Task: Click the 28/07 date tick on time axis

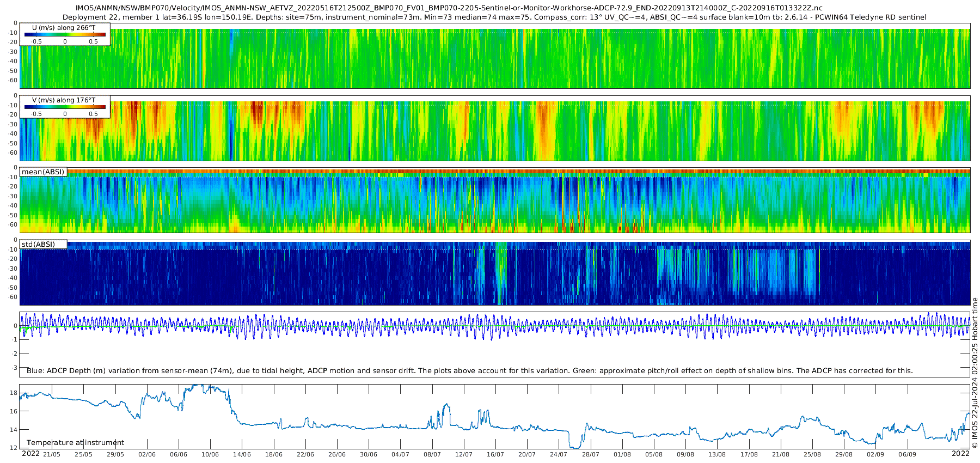Action: click(x=591, y=454)
